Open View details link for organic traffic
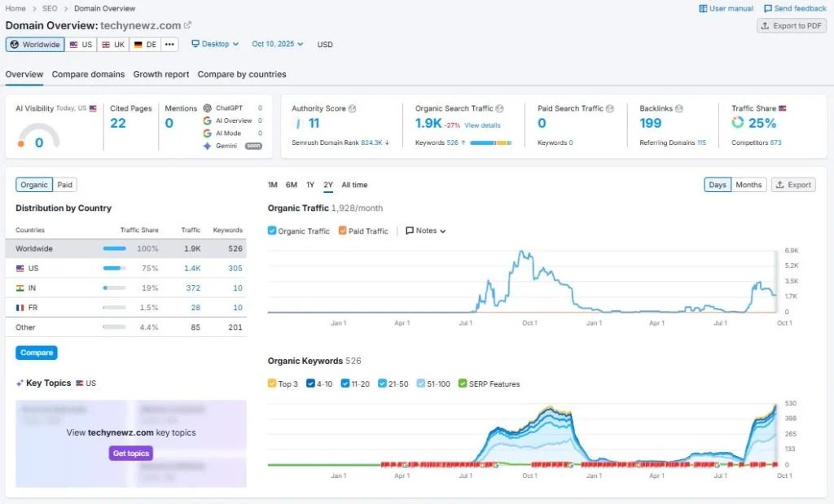 (482, 125)
